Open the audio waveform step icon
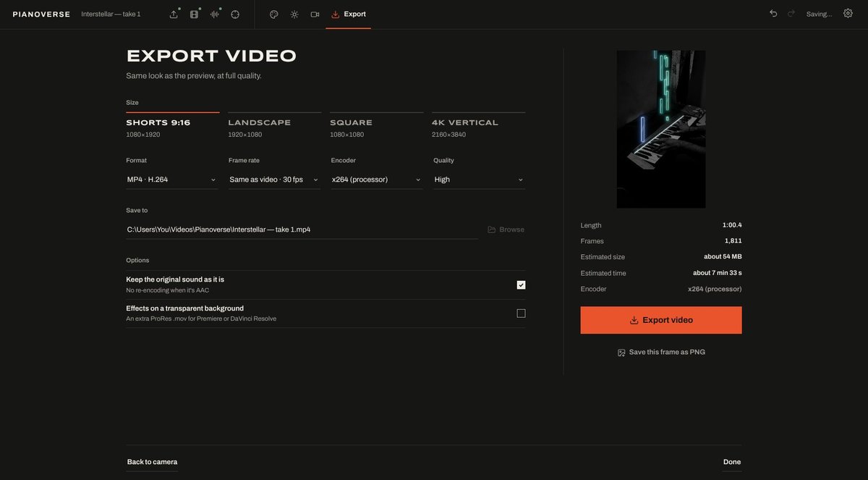This screenshot has height=480, width=868. coord(215,14)
